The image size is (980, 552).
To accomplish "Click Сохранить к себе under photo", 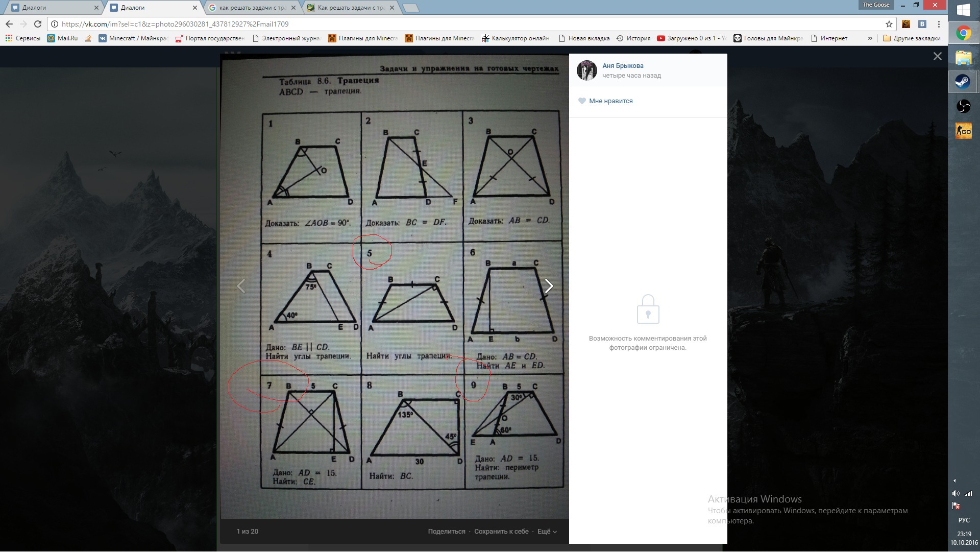I will click(x=501, y=532).
